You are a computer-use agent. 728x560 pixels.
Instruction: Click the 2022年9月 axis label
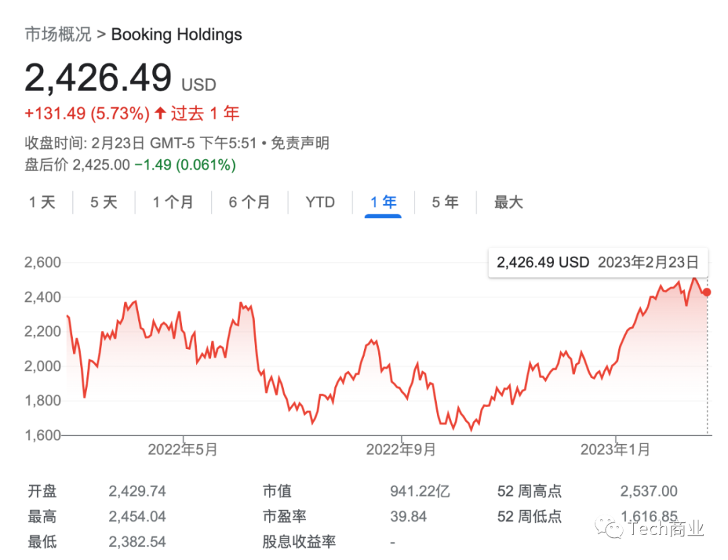pos(400,449)
